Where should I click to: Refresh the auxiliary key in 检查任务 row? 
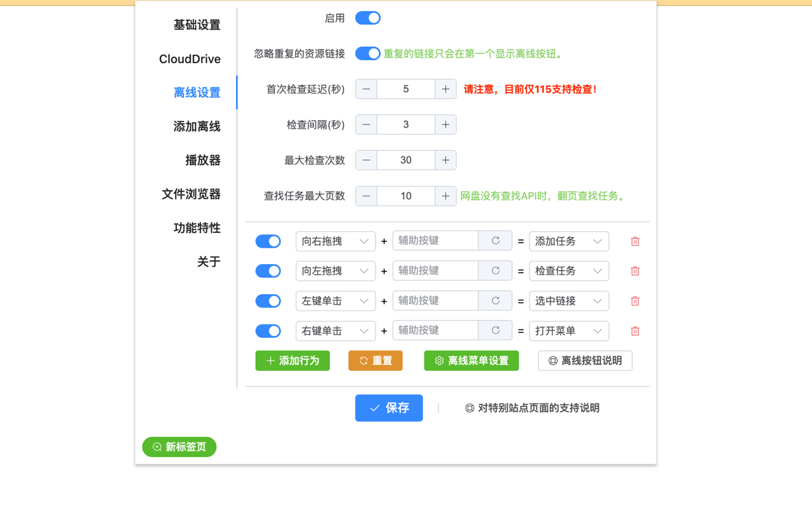(x=495, y=271)
